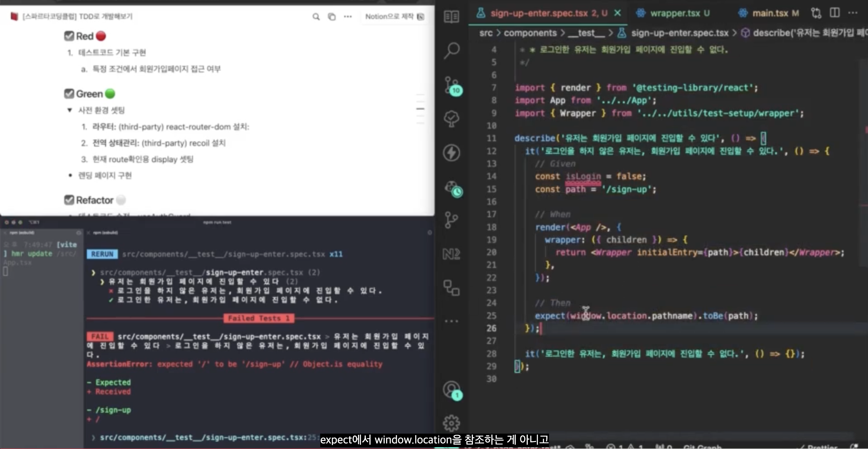Click 'isLogin' variable on line 14

[x=583, y=176]
